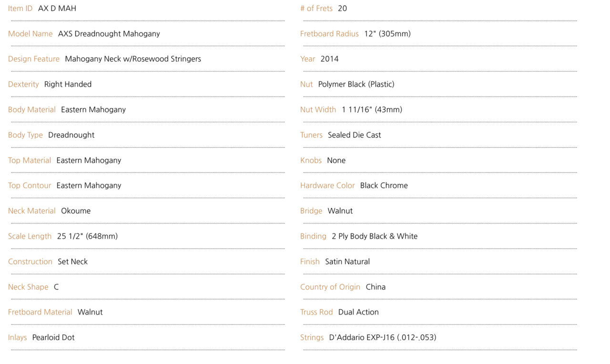Select the Dreadnought body type value

click(x=71, y=135)
